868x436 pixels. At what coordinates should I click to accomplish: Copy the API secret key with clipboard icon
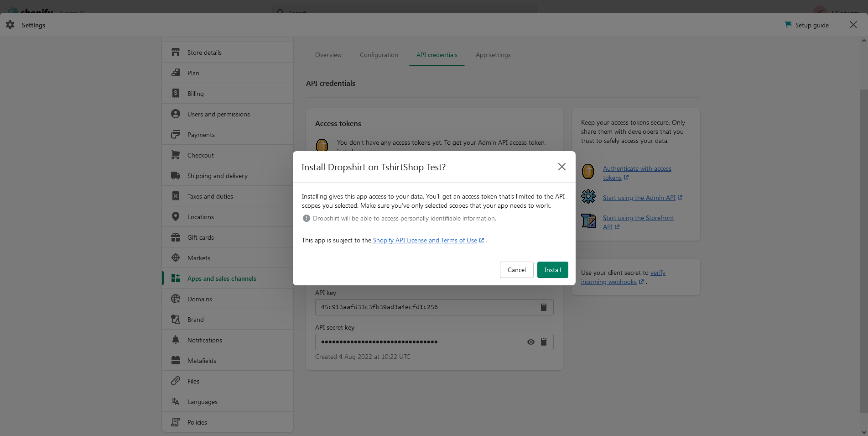544,342
